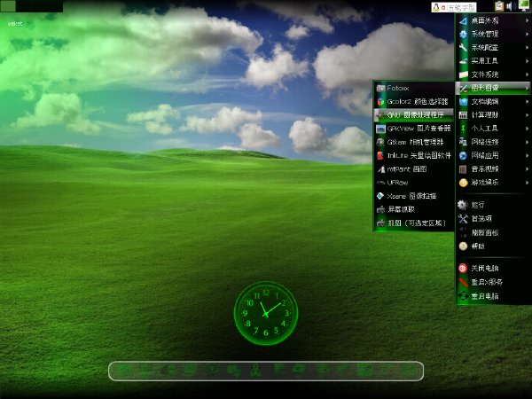532x399 pixels.
Task: Expand the 实用工具 submenu arrow
Action: tap(527, 61)
